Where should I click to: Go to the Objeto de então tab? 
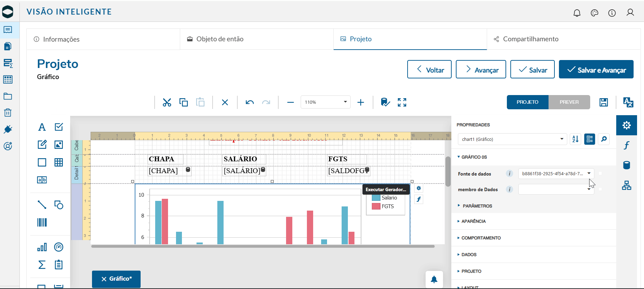click(257, 39)
